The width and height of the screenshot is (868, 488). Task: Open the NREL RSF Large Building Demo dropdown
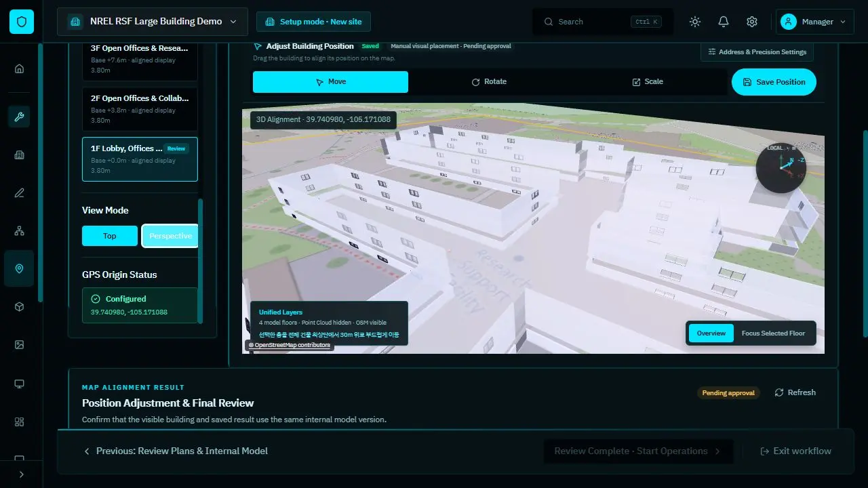(x=153, y=22)
